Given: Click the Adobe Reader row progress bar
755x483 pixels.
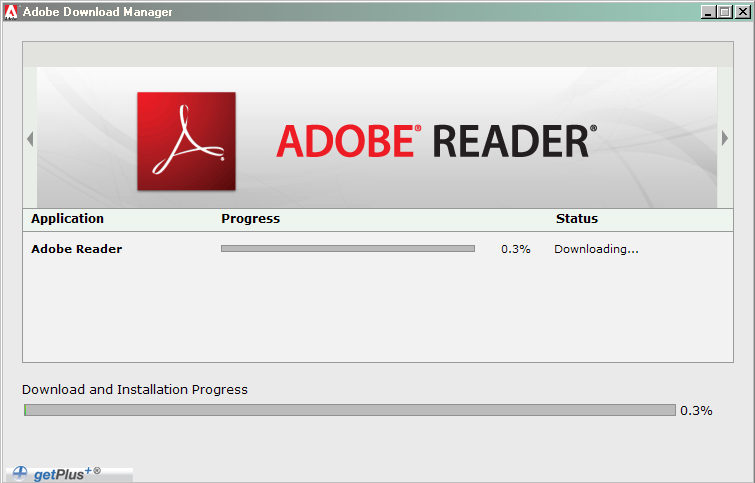Looking at the screenshot, I should tap(347, 249).
